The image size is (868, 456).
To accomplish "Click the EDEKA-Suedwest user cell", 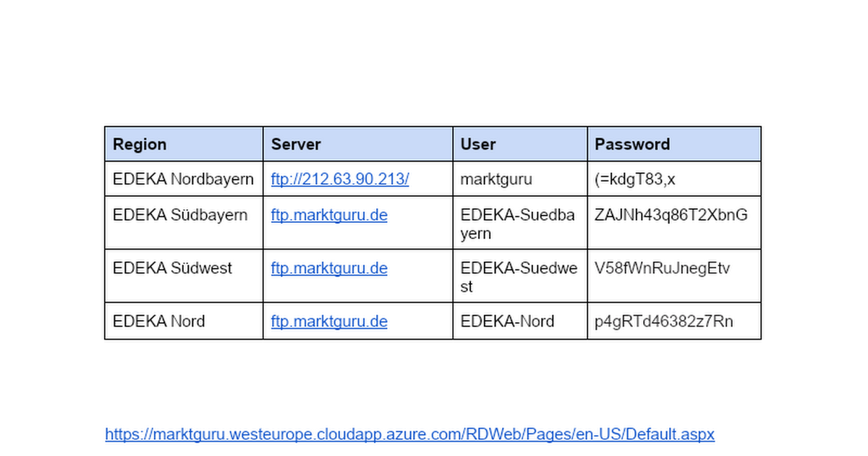I will coord(519,276).
